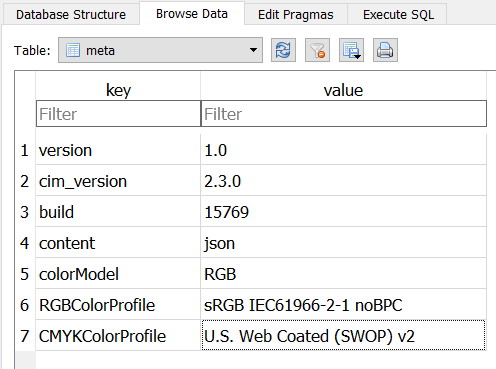Select row header number 4

25,242
